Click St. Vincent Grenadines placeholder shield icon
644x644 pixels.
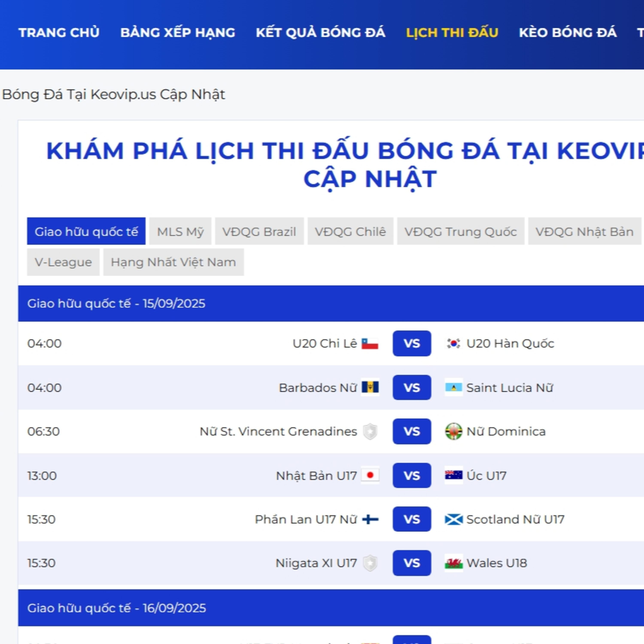(x=370, y=431)
